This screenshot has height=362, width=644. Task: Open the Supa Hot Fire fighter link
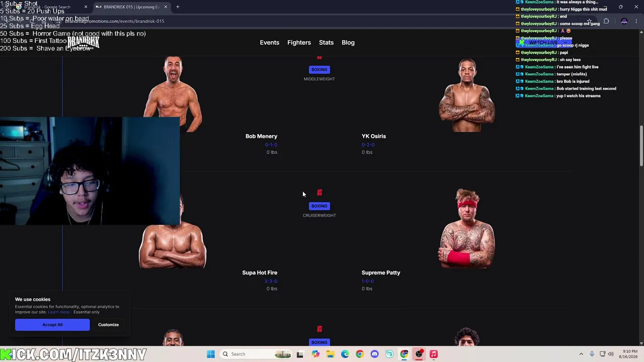pyautogui.click(x=260, y=273)
